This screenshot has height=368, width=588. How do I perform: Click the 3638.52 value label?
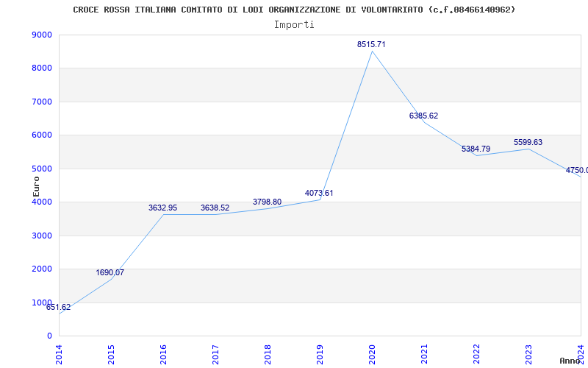215,208
